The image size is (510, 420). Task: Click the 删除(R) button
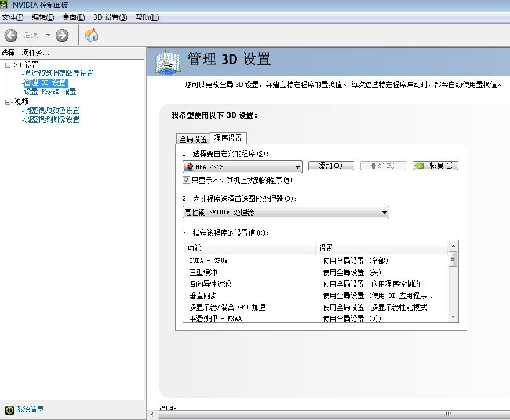pyautogui.click(x=383, y=166)
